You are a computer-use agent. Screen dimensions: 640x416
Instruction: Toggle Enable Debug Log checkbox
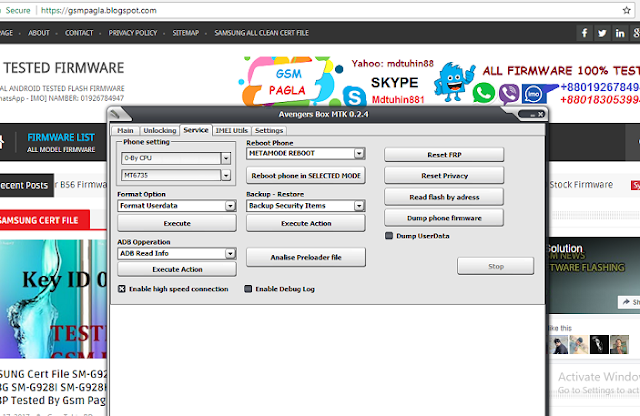pos(248,289)
